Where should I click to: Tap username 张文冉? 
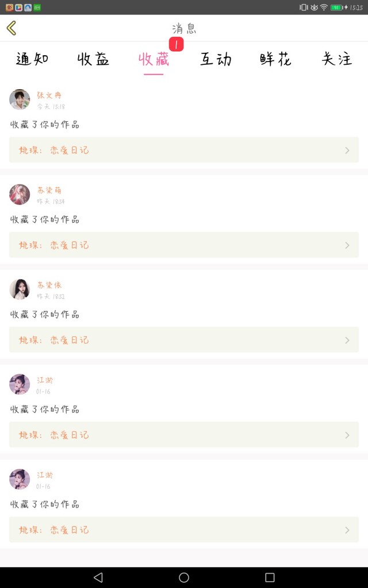click(49, 95)
